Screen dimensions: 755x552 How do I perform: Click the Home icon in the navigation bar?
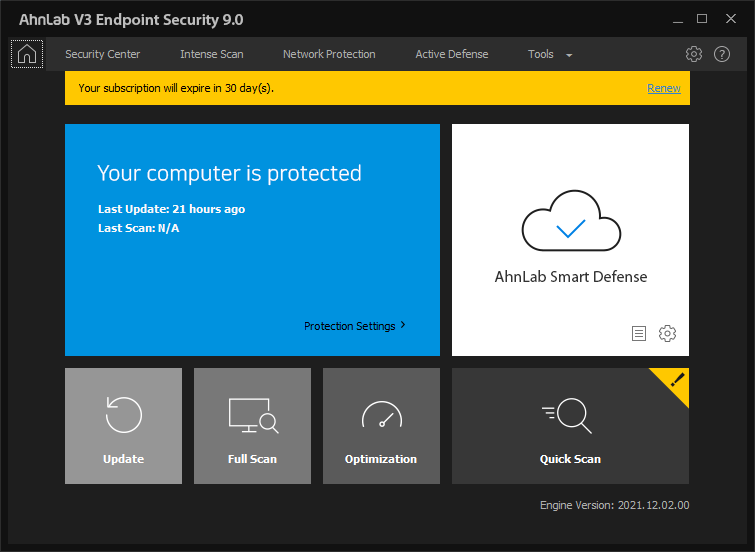click(27, 54)
